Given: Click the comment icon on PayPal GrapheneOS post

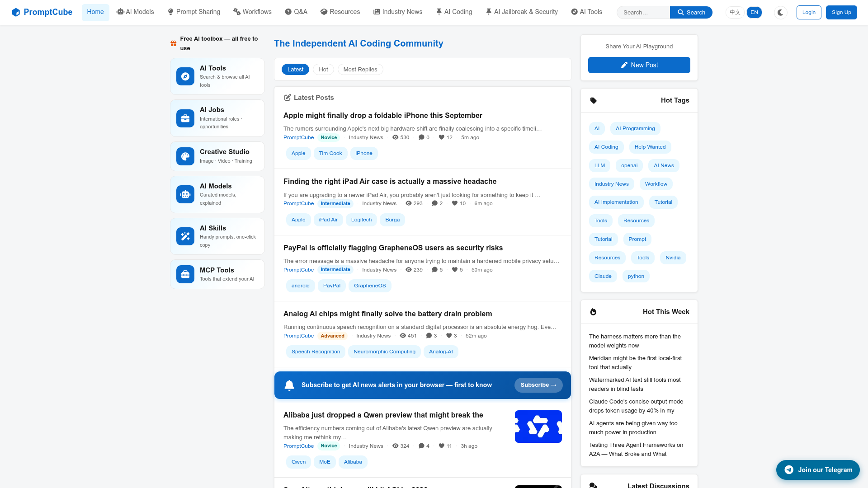Looking at the screenshot, I should [x=434, y=270].
